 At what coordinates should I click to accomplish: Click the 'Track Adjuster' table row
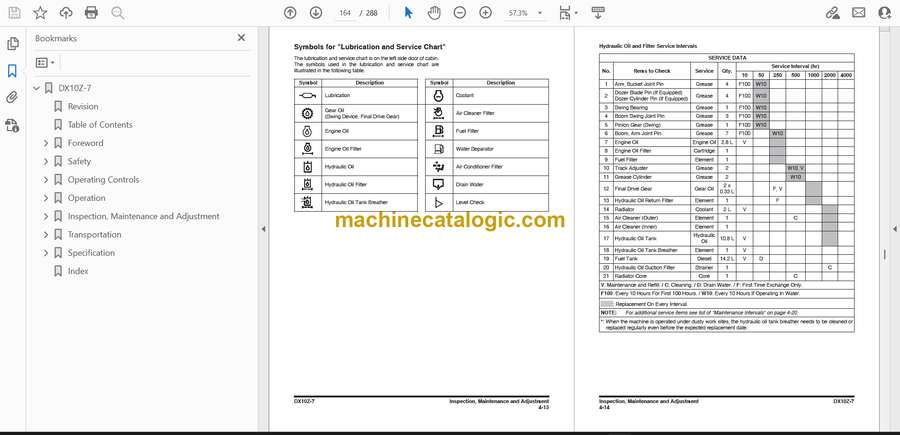727,168
